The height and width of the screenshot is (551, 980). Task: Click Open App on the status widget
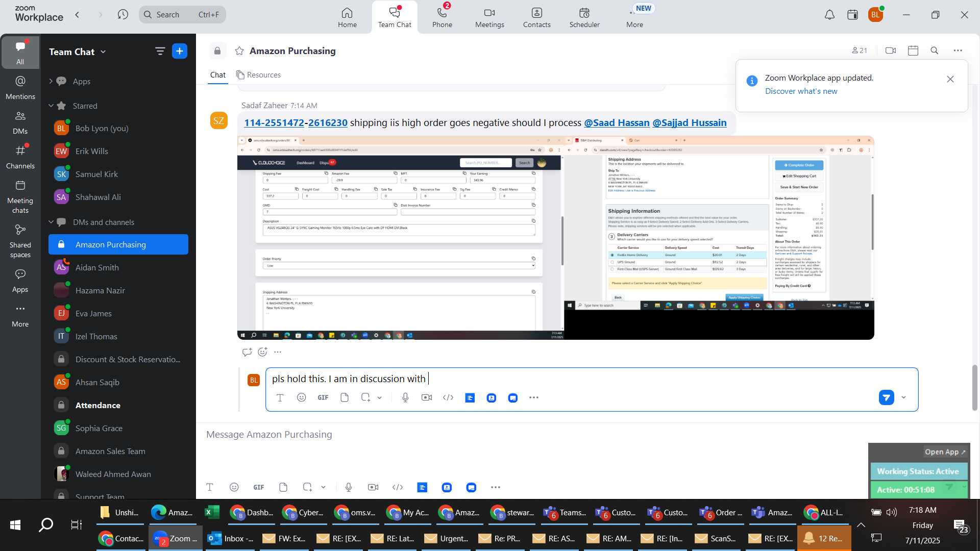[x=945, y=452]
